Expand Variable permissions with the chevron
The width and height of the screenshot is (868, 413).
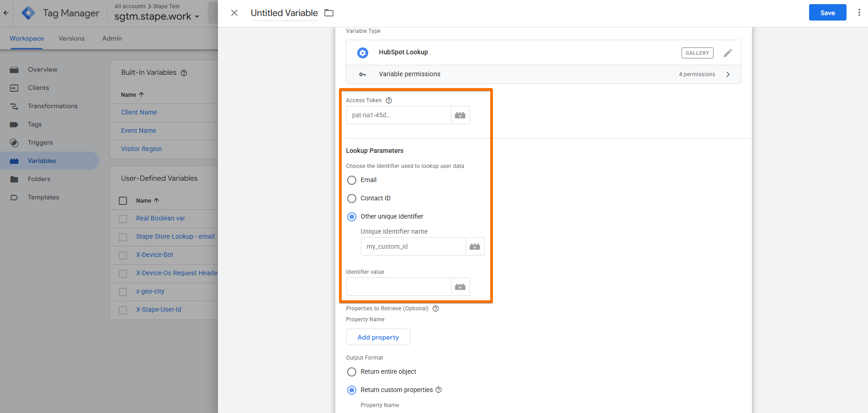point(728,74)
